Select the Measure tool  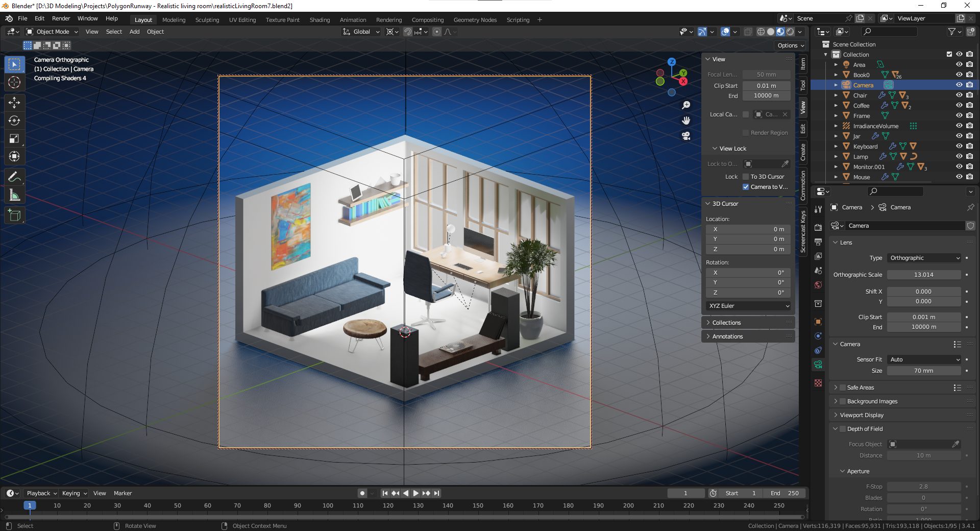click(x=14, y=195)
